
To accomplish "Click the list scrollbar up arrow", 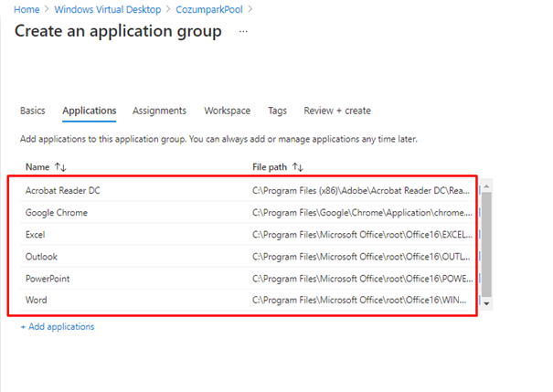I will pos(486,186).
